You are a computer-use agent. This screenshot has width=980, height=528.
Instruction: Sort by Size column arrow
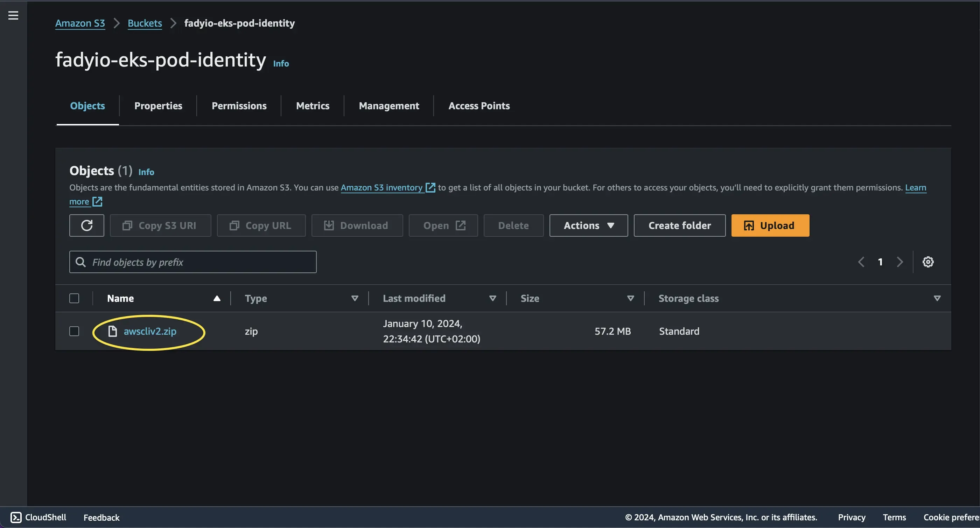tap(630, 298)
